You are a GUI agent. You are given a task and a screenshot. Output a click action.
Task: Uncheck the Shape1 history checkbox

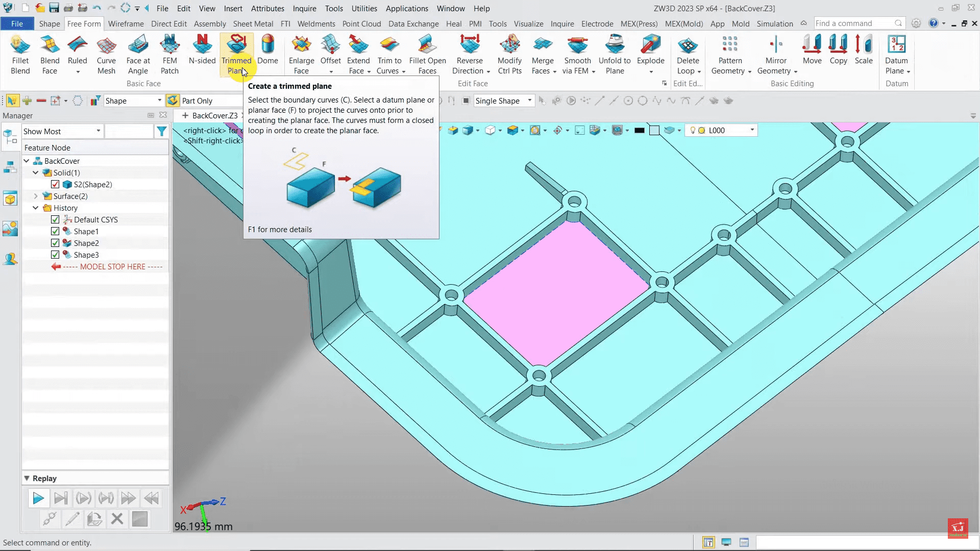(x=55, y=232)
